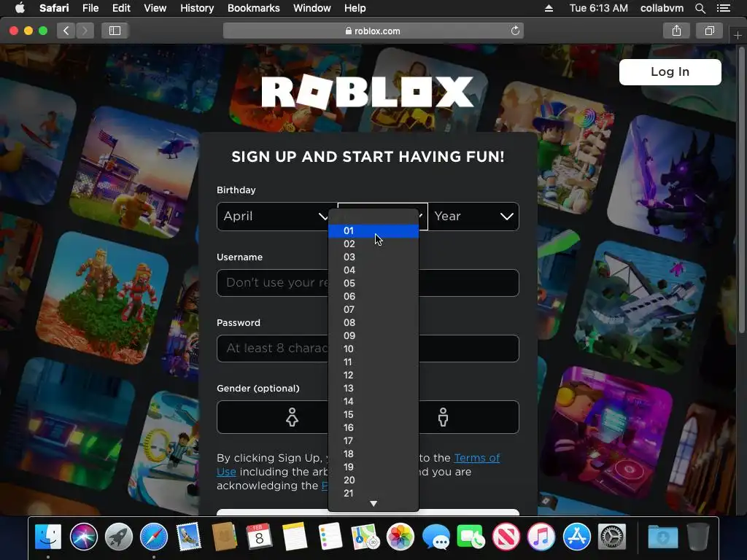Open System Preferences gear in Dock
The height and width of the screenshot is (560, 747).
click(x=612, y=537)
